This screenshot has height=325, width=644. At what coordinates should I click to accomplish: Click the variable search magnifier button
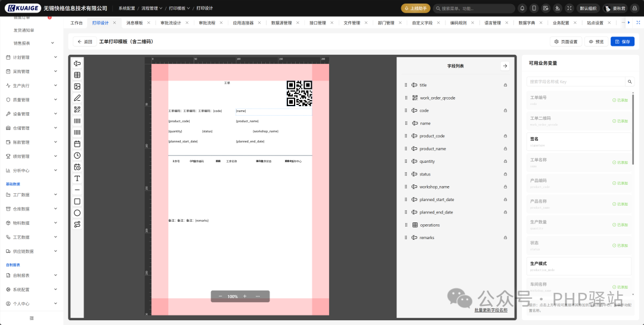[630, 82]
